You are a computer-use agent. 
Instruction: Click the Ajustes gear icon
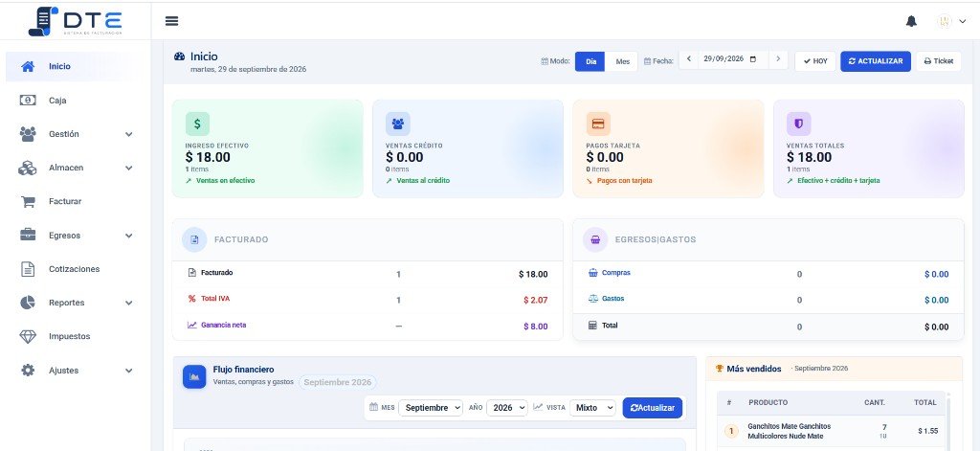click(x=28, y=371)
